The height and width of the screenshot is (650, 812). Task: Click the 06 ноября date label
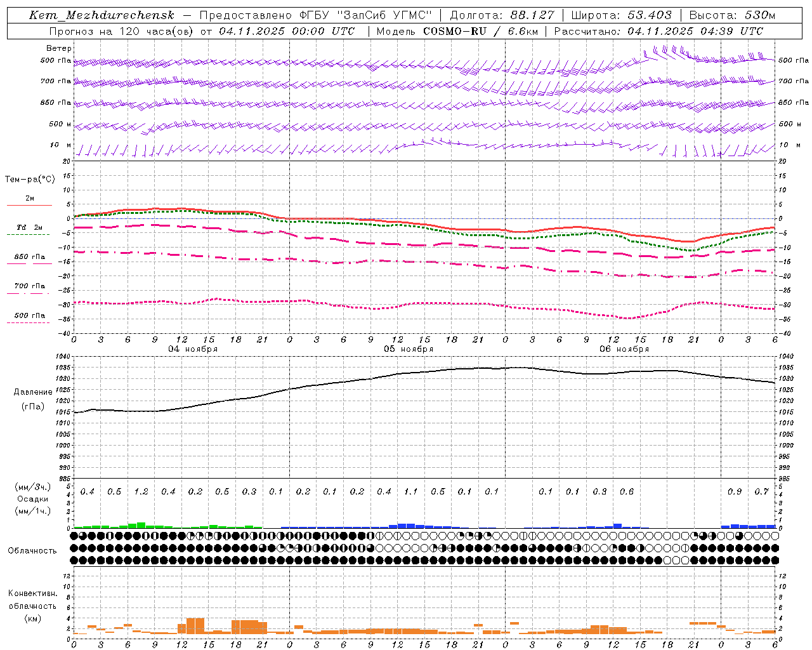[x=624, y=349]
